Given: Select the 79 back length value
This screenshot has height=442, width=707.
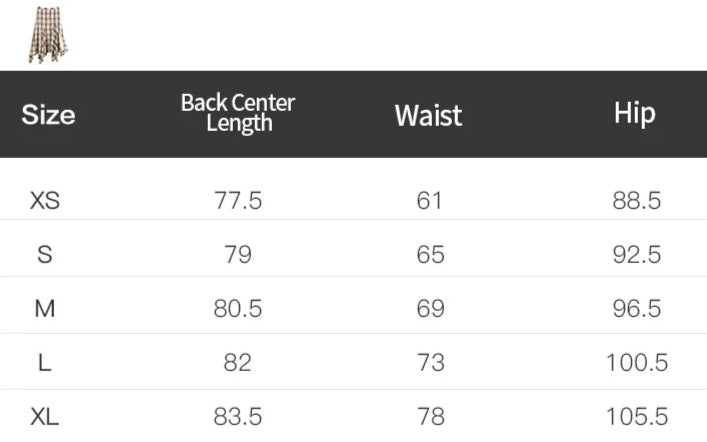Looking at the screenshot, I should point(238,255).
